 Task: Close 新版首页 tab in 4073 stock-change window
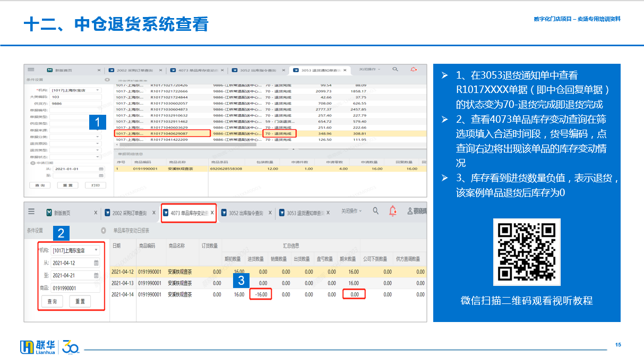(x=96, y=213)
